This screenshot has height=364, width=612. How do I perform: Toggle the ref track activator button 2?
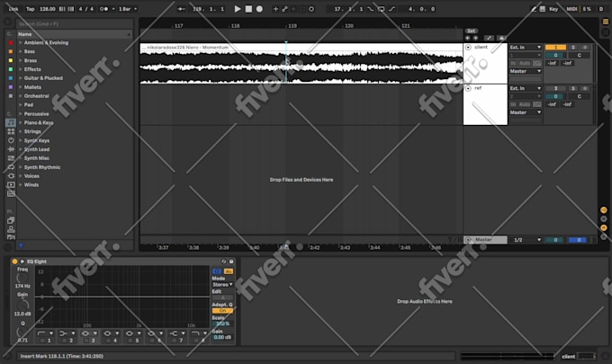click(x=555, y=88)
